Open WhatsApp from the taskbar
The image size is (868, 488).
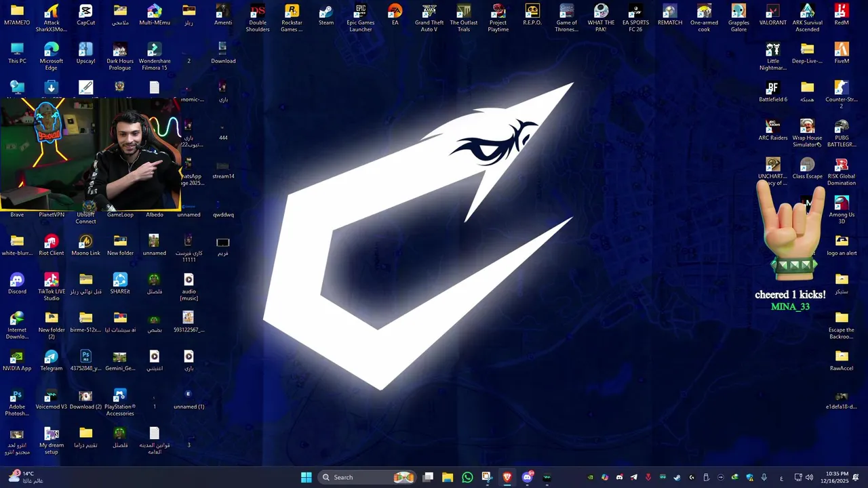point(467,477)
